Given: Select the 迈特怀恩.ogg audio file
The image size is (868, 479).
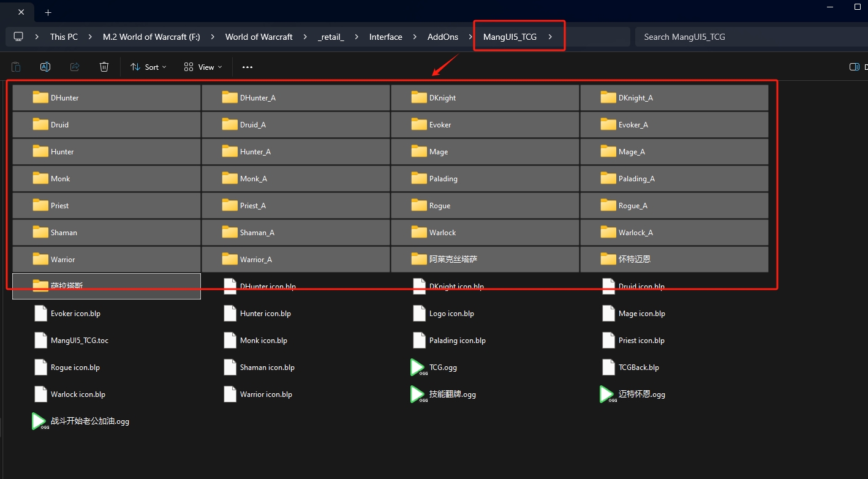Looking at the screenshot, I should [674, 394].
